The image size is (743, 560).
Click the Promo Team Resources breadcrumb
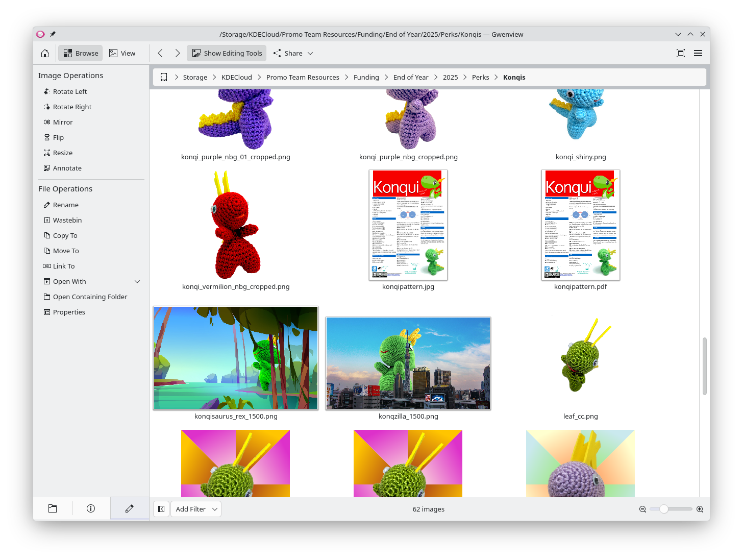(303, 78)
